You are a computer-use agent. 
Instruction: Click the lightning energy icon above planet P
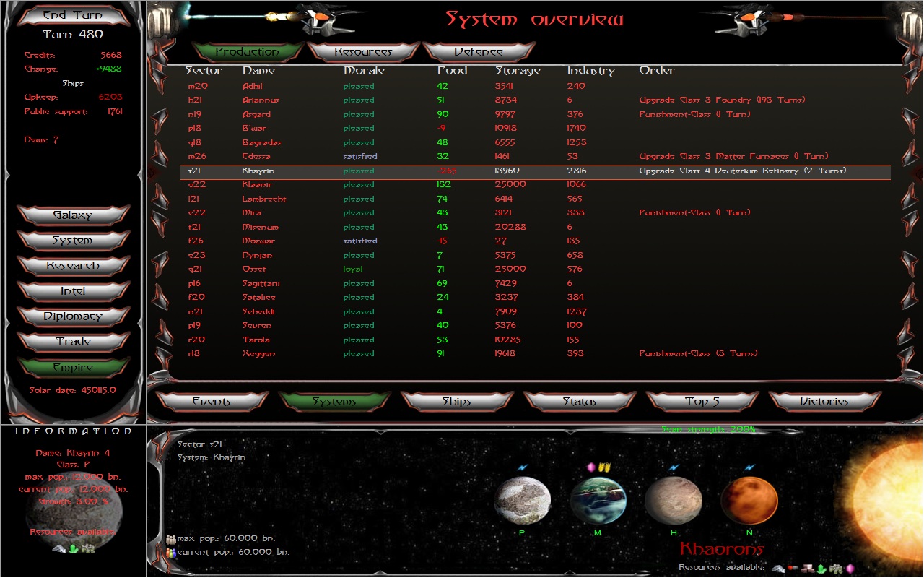(x=523, y=467)
